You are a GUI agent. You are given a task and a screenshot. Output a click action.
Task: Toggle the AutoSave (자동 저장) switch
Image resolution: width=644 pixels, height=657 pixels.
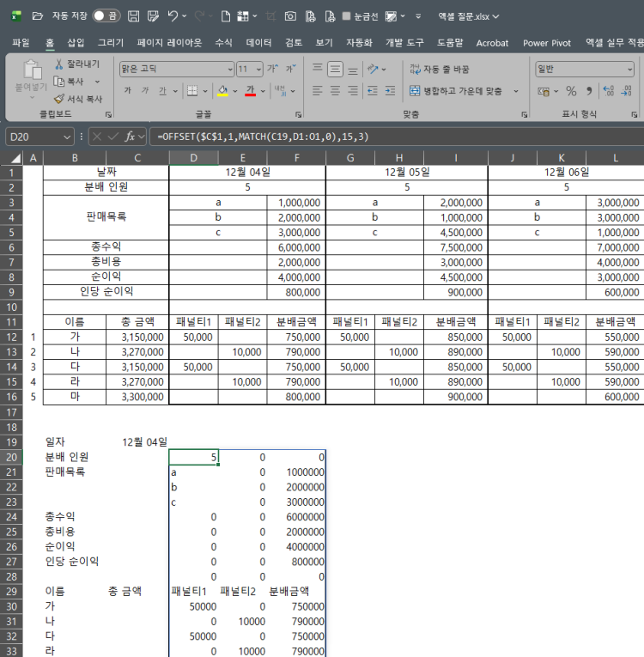click(x=106, y=16)
